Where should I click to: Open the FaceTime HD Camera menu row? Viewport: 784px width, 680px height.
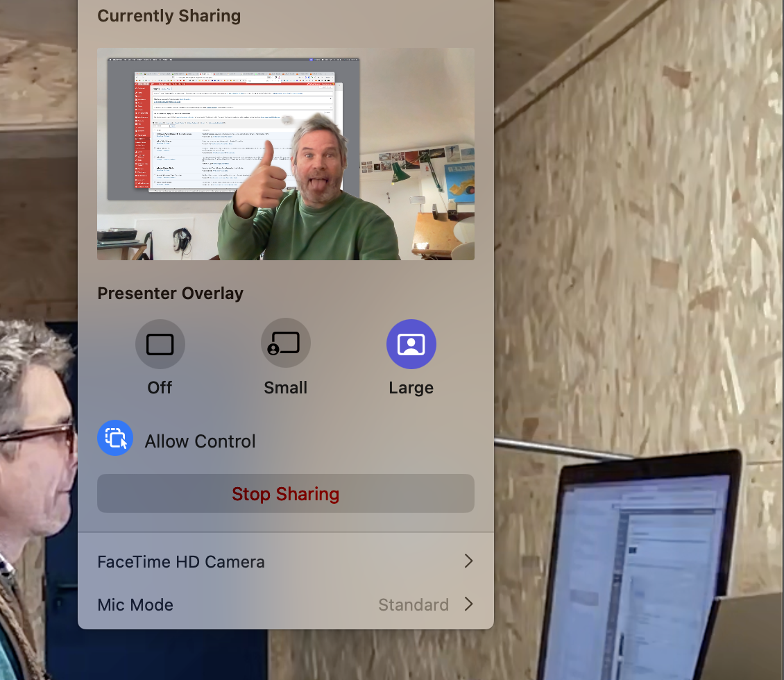[181, 561]
